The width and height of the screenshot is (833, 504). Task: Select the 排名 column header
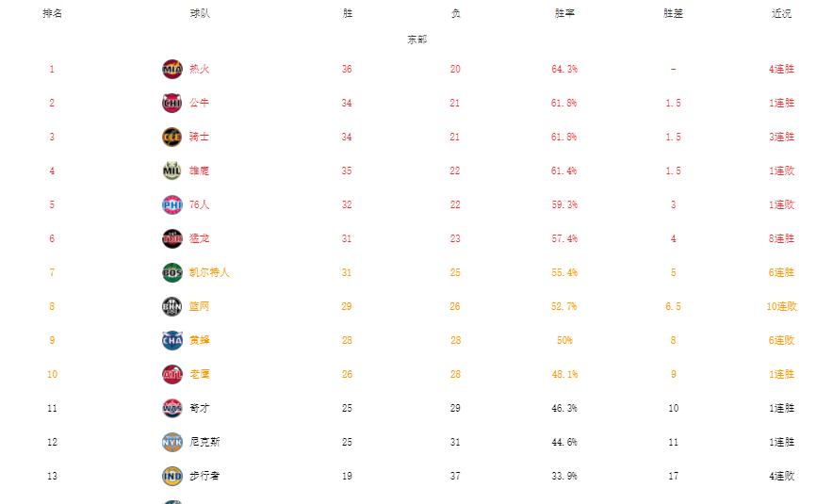pyautogui.click(x=52, y=14)
